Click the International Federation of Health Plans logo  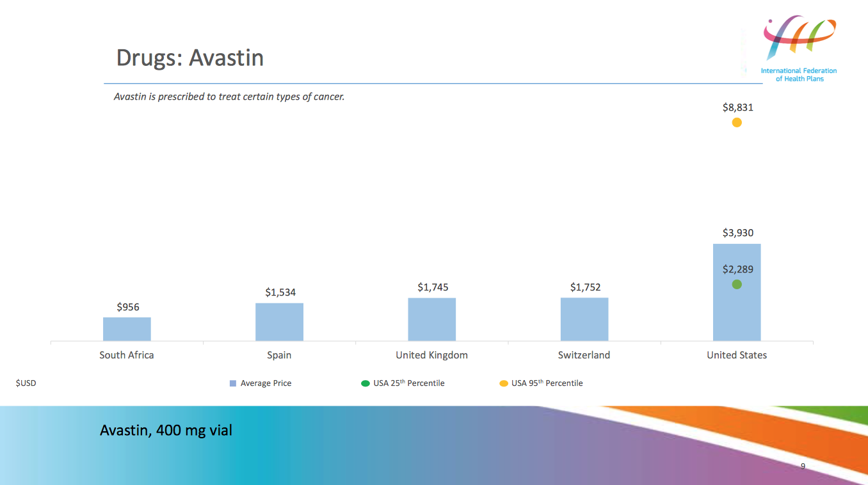tap(798, 49)
